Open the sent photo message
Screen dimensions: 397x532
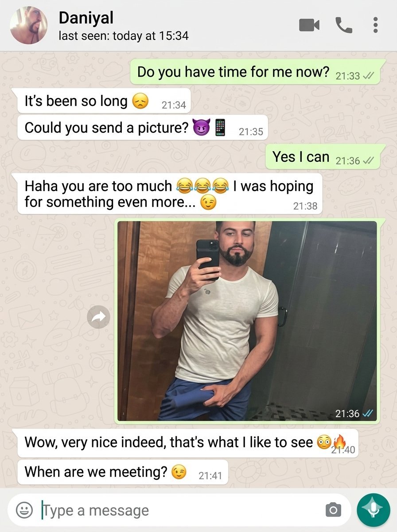point(247,321)
